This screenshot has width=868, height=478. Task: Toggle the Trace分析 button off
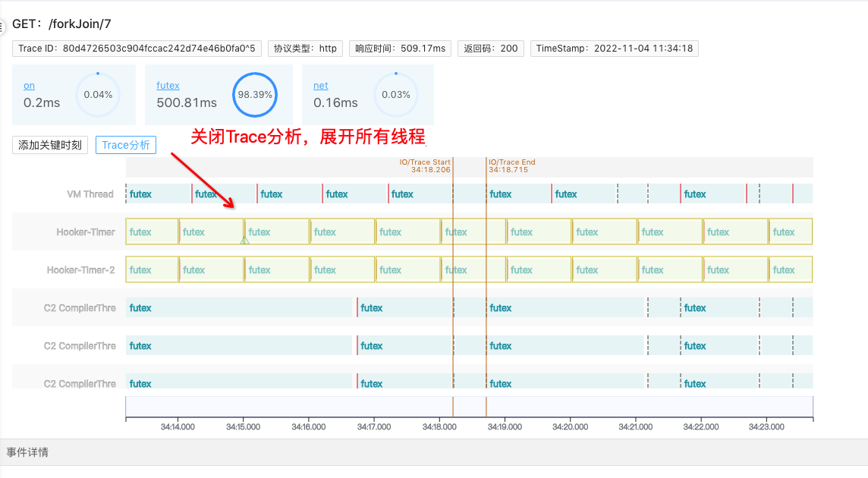pos(126,145)
